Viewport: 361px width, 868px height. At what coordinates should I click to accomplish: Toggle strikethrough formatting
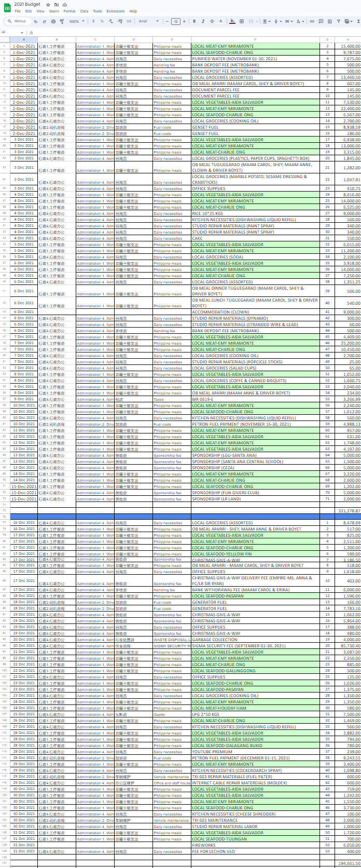[x=212, y=21]
